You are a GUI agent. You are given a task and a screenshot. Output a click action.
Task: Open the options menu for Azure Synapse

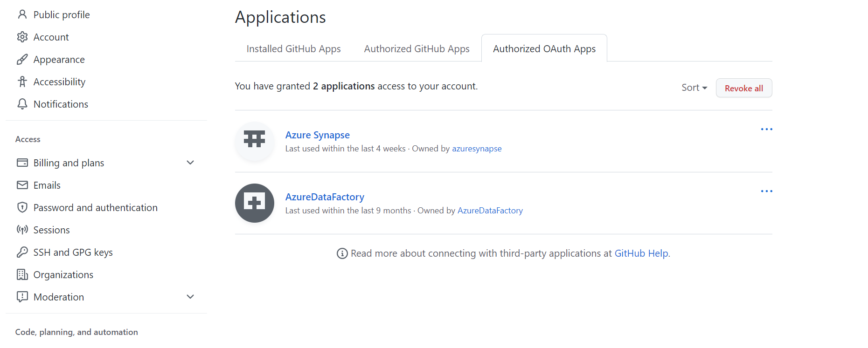tap(766, 129)
